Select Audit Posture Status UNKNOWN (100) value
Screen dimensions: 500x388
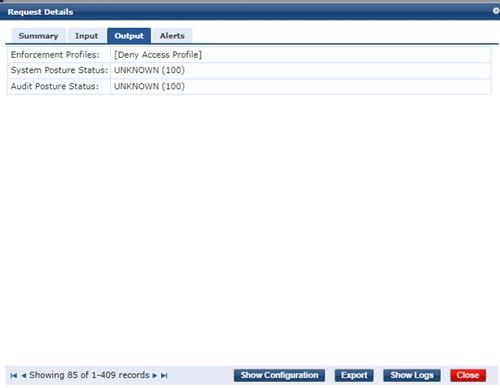[149, 86]
